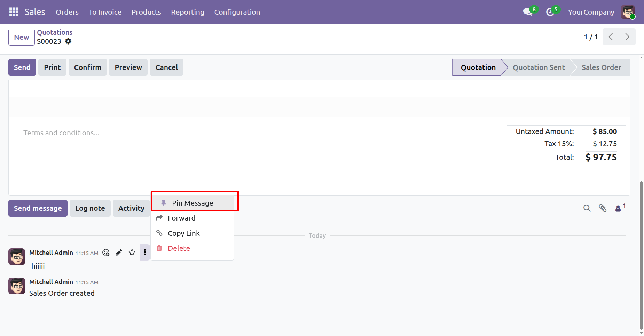Click the hiiiii message text
The image size is (644, 336).
point(38,266)
